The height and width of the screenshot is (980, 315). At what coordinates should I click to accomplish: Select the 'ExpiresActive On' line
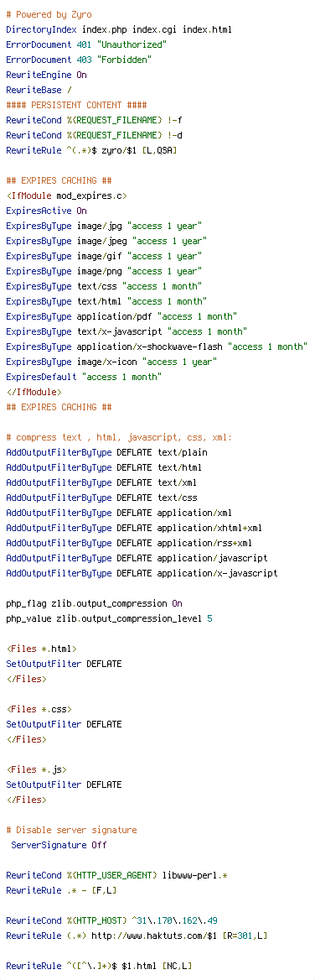[x=47, y=211]
